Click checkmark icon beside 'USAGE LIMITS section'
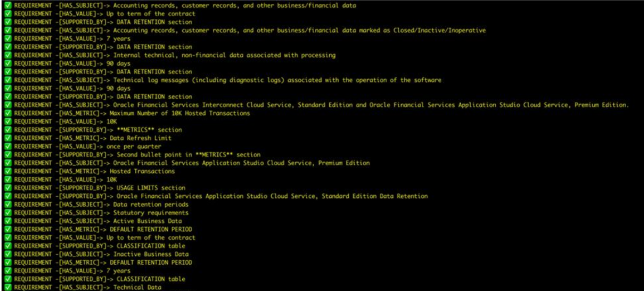This screenshot has height=291, width=644. [x=8, y=188]
